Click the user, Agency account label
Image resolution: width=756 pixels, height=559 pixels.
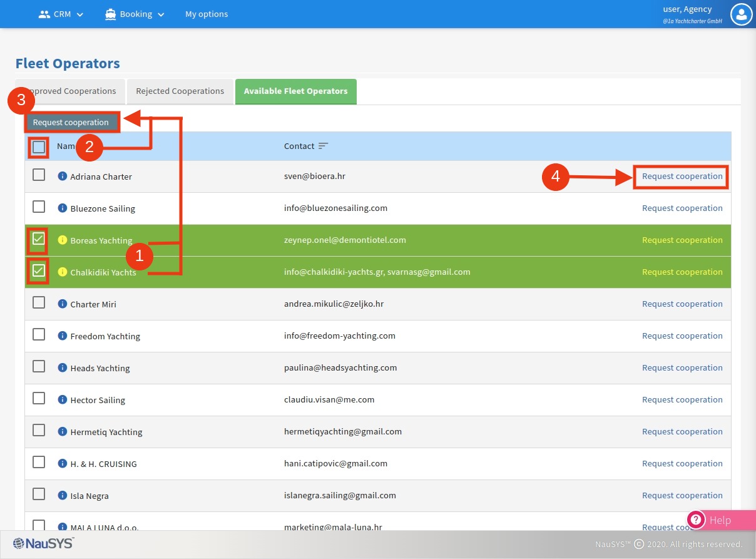coord(687,9)
